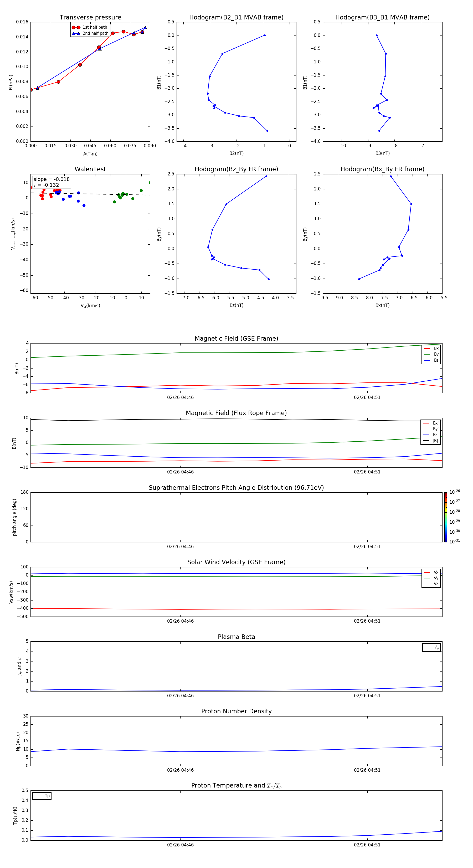Screen dimensions: 473x868
Task: Click the Hodogram(B2_B1 MVAB frame) title
Action: click(236, 18)
